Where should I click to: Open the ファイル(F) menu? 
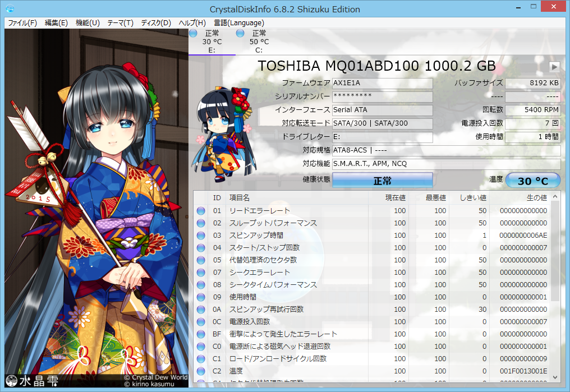pyautogui.click(x=22, y=23)
